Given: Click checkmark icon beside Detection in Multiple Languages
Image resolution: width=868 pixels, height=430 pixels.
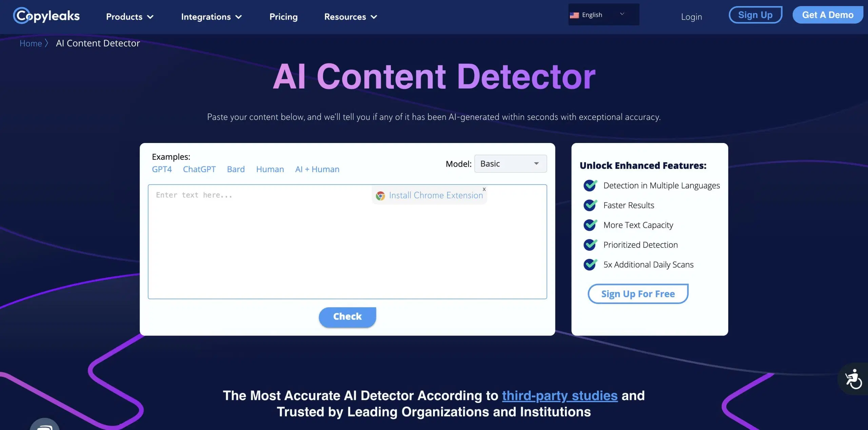Looking at the screenshot, I should pyautogui.click(x=590, y=185).
